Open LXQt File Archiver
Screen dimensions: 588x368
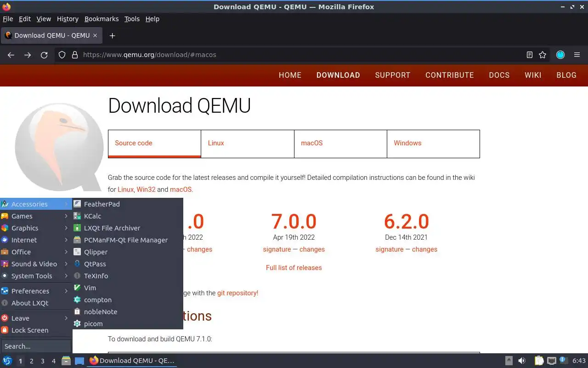[x=128, y=228]
